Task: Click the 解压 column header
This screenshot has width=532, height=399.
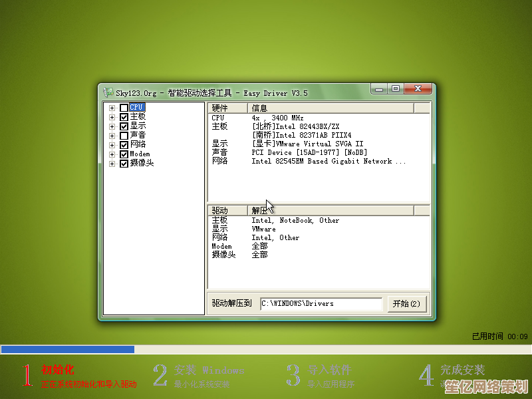Action: pos(330,211)
